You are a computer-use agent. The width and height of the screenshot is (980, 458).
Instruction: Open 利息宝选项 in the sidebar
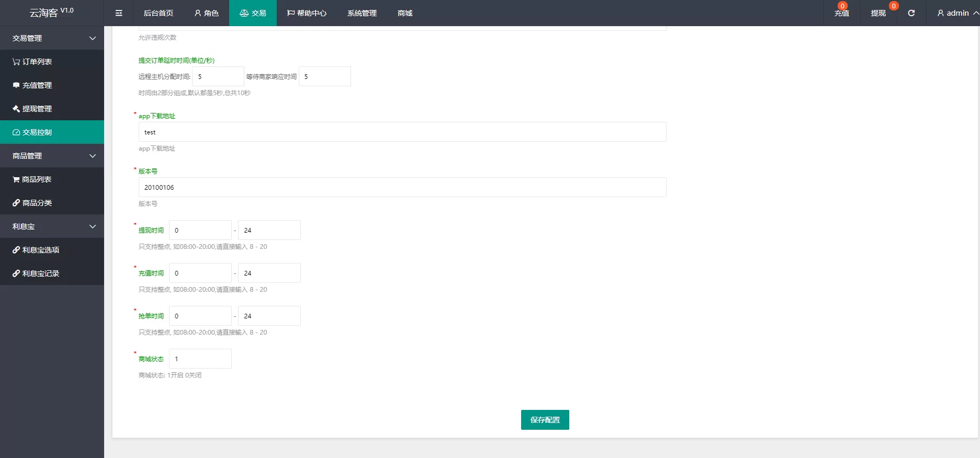pyautogui.click(x=40, y=250)
